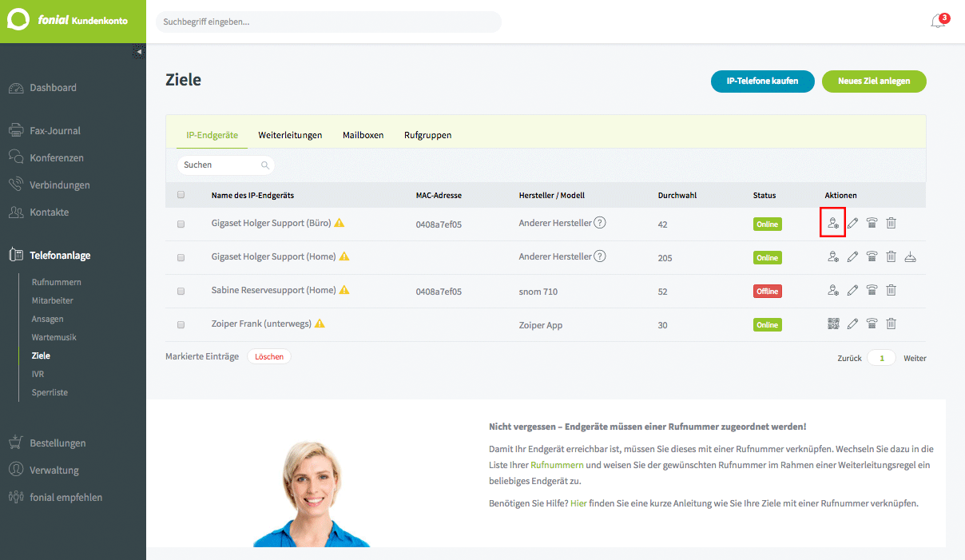Screen dimensions: 965x560
Task: Open Wartemusik submenu item
Action: click(x=54, y=337)
